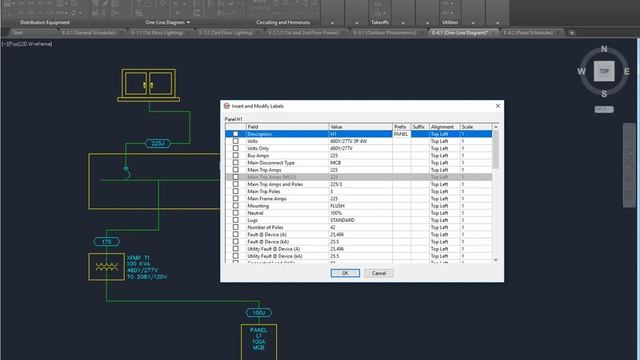Image resolution: width=640 pixels, height=360 pixels.
Task: Click the list scrollbar down arrow
Action: pyautogui.click(x=496, y=260)
